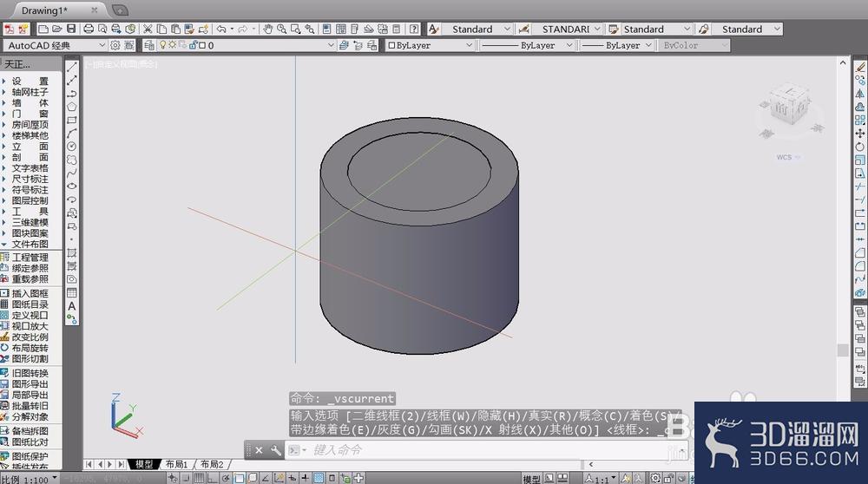
Task: Toggle the layer light bulb on/off
Action: click(163, 45)
